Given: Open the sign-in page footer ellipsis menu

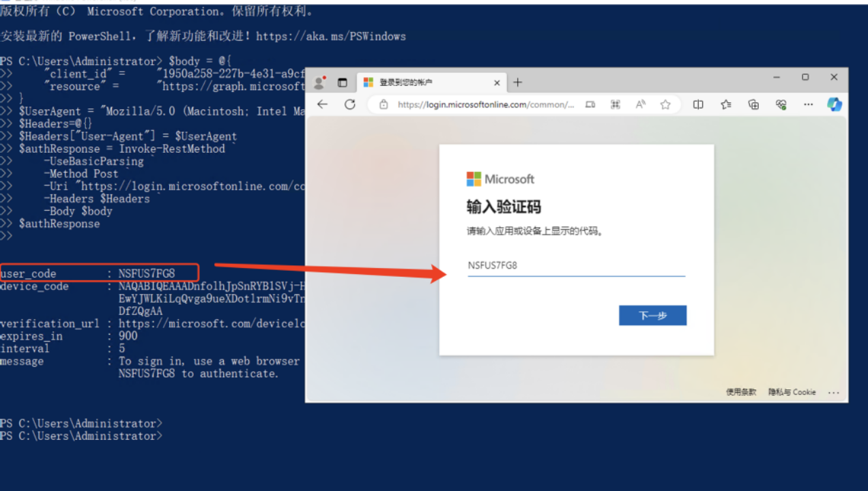Looking at the screenshot, I should [x=833, y=393].
